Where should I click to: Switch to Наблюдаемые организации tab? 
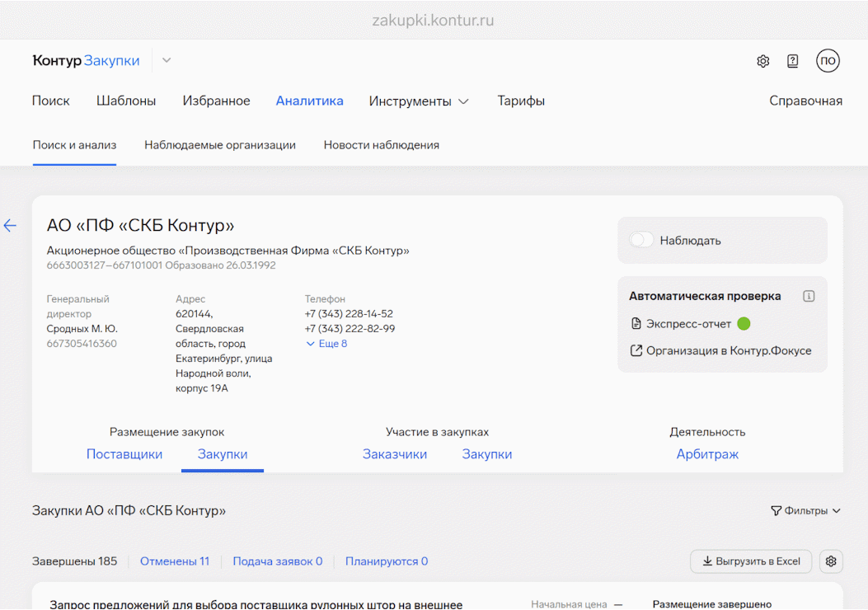[220, 145]
